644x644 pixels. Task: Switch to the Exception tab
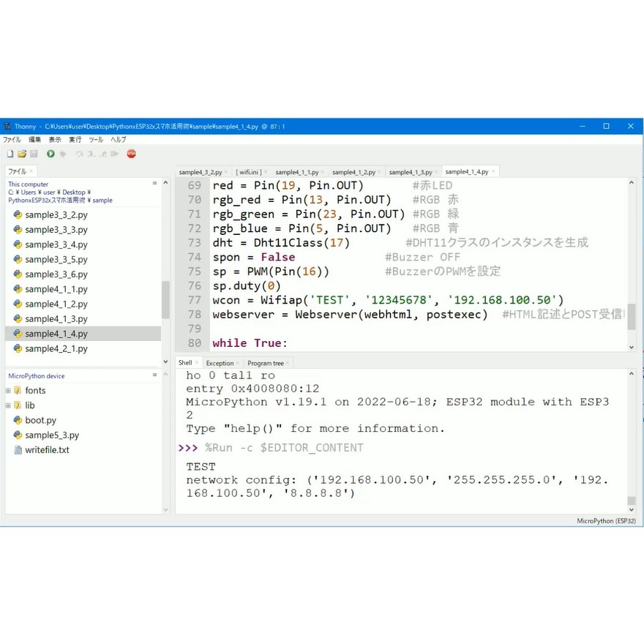pos(220,363)
